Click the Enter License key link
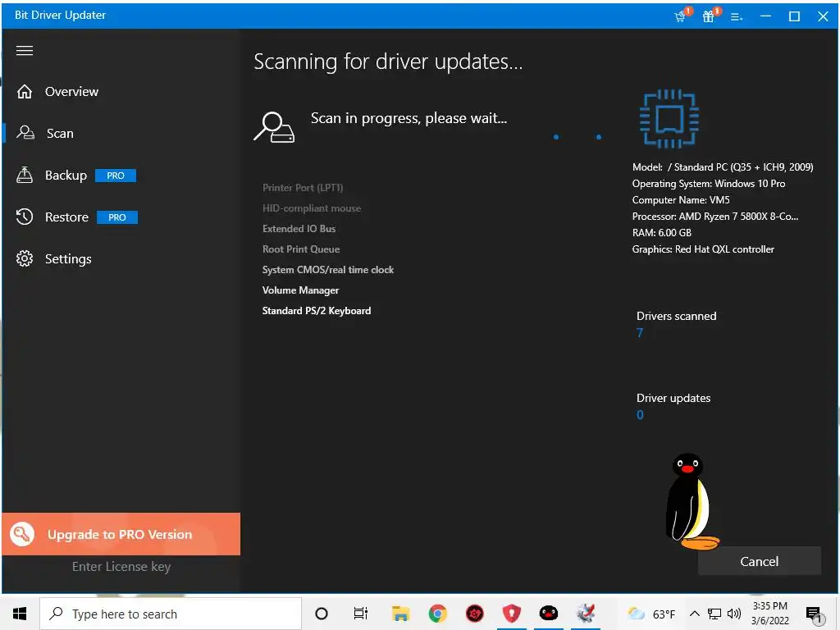 (x=121, y=566)
